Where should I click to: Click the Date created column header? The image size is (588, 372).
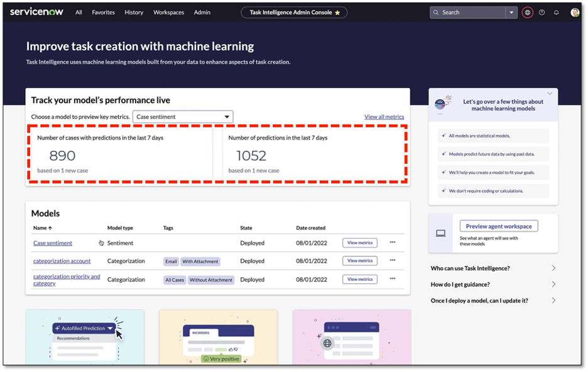(311, 227)
